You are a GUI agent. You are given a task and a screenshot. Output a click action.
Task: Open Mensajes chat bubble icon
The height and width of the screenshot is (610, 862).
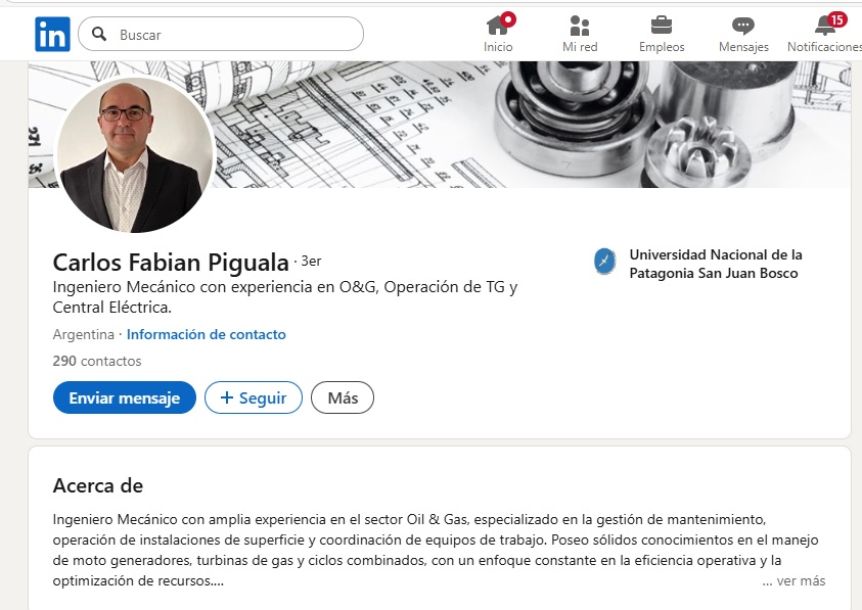tap(743, 25)
